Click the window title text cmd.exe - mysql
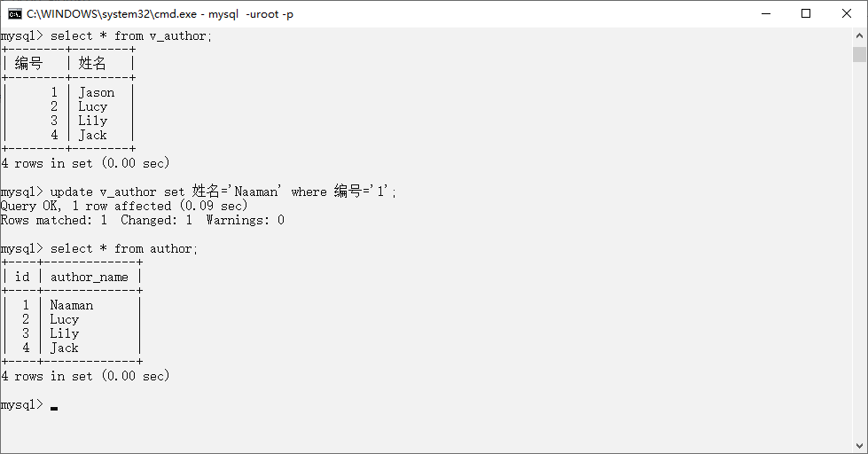The height and width of the screenshot is (454, 868). click(x=160, y=14)
